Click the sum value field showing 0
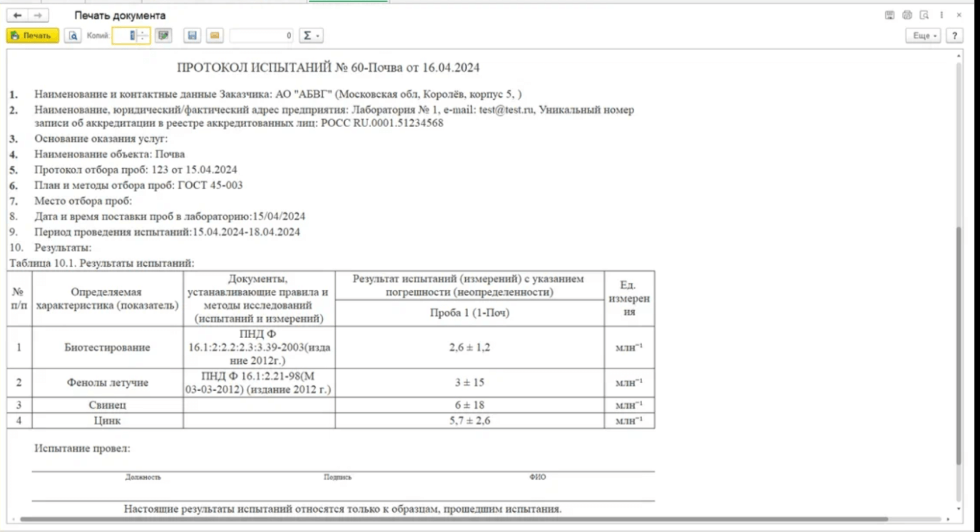The image size is (980, 532). 261,36
